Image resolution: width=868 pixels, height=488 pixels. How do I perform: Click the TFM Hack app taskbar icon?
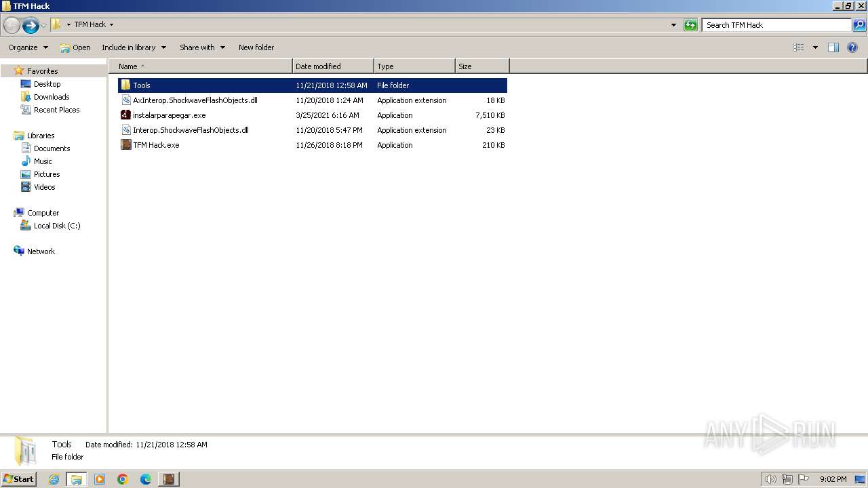(169, 479)
